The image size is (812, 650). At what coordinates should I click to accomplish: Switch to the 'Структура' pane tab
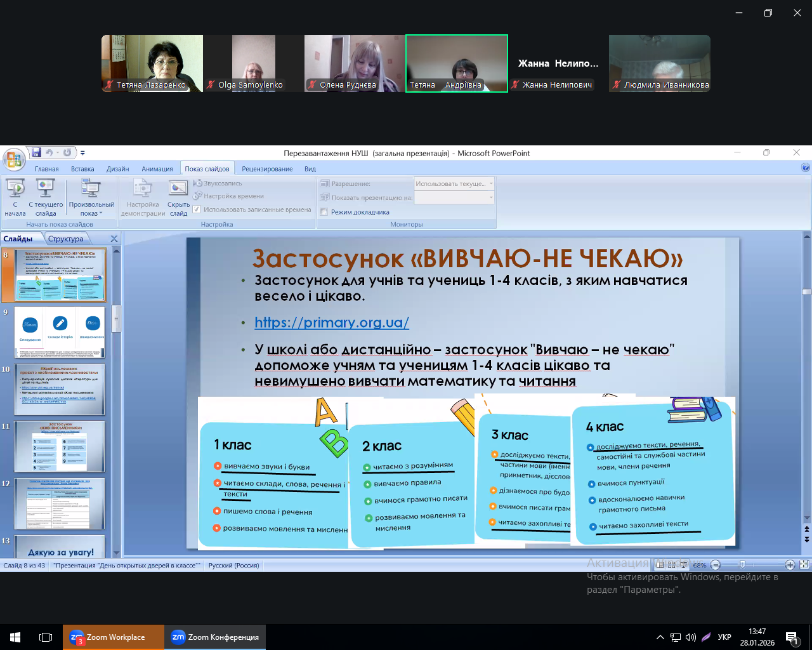[66, 239]
